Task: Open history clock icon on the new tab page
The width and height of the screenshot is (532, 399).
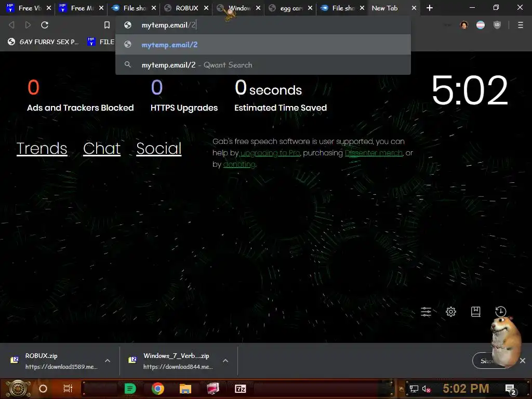Action: click(500, 312)
